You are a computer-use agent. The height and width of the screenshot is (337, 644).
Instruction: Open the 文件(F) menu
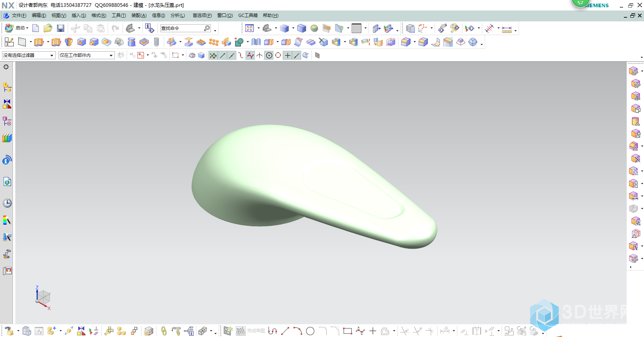click(19, 15)
